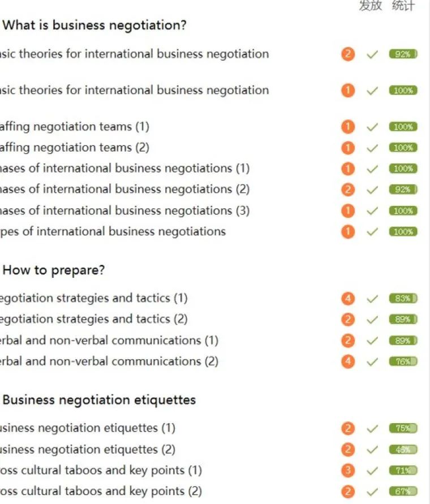Click orange badge 2 beside etiquettes (2)
This screenshot has width=430, height=504.
pyautogui.click(x=347, y=449)
